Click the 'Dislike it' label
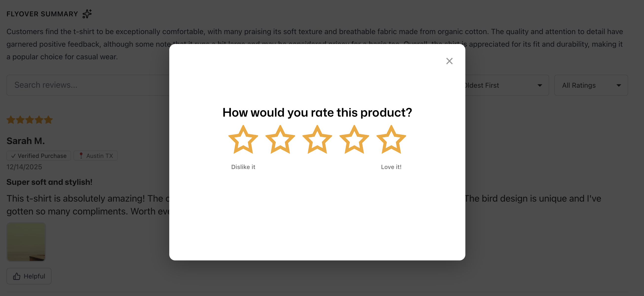 pyautogui.click(x=243, y=167)
